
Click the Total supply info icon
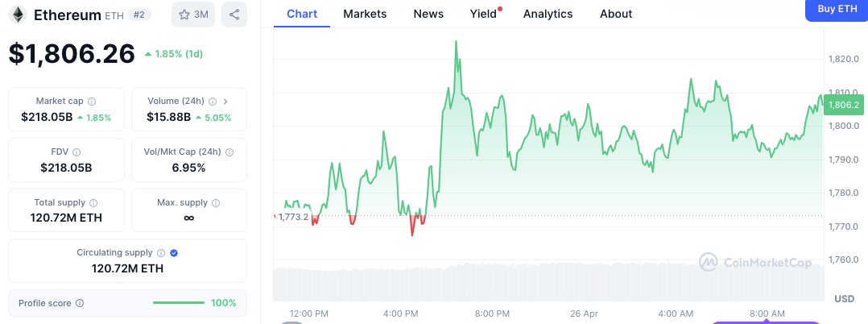click(93, 203)
